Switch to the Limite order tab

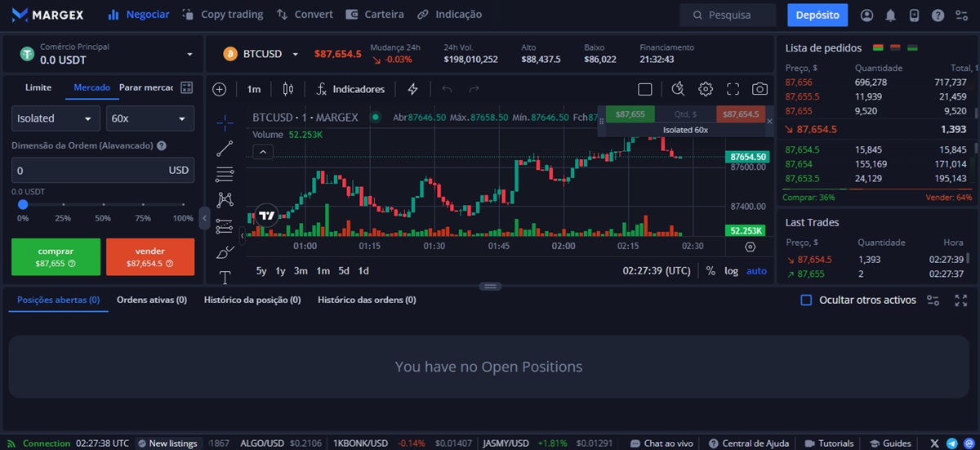(38, 87)
